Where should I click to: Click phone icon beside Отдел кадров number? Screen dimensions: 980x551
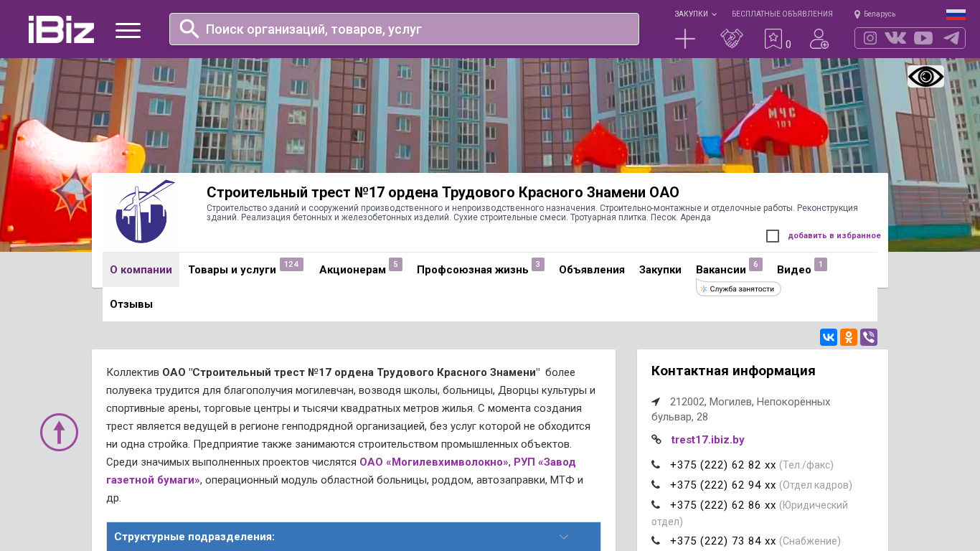[x=656, y=485]
